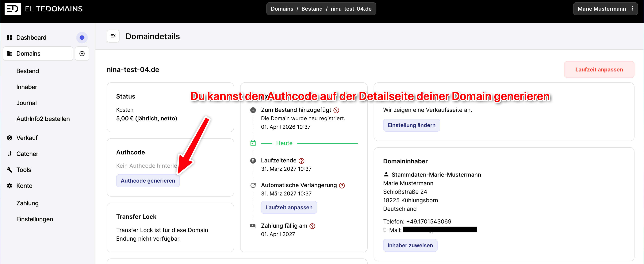
Task: Click the 5,00 € (jährlich, netto) cost value
Action: tap(147, 118)
